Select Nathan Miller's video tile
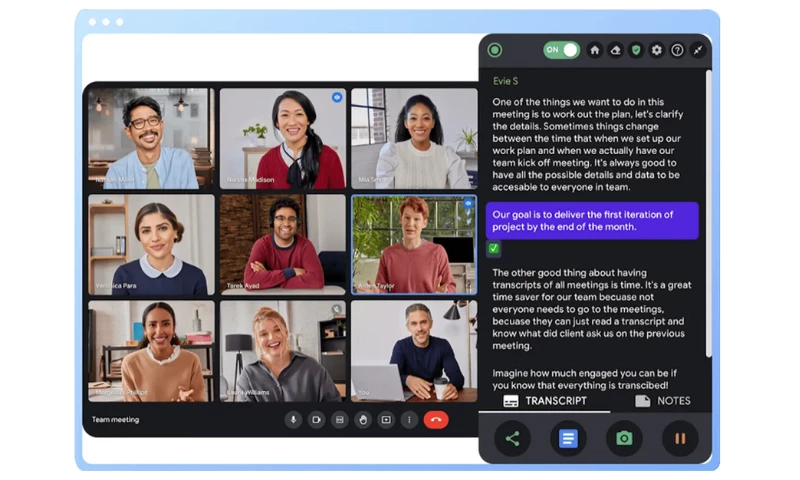Image resolution: width=800 pixels, height=480 pixels. [152, 139]
